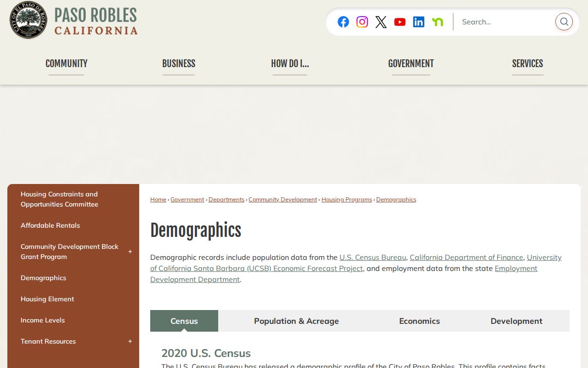588x368 pixels.
Task: Open Demographics sidebar link
Action: click(x=43, y=278)
